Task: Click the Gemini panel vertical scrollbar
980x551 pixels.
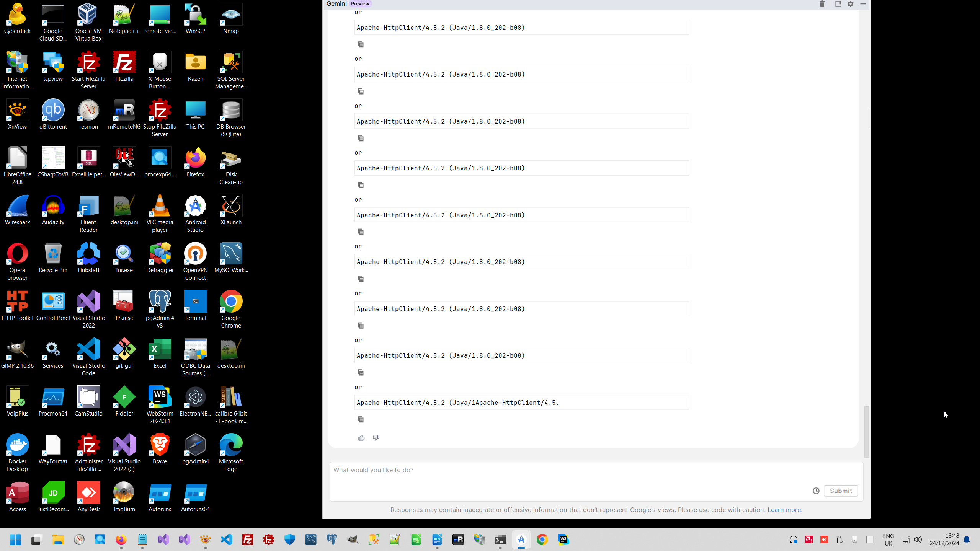Action: (x=866, y=432)
